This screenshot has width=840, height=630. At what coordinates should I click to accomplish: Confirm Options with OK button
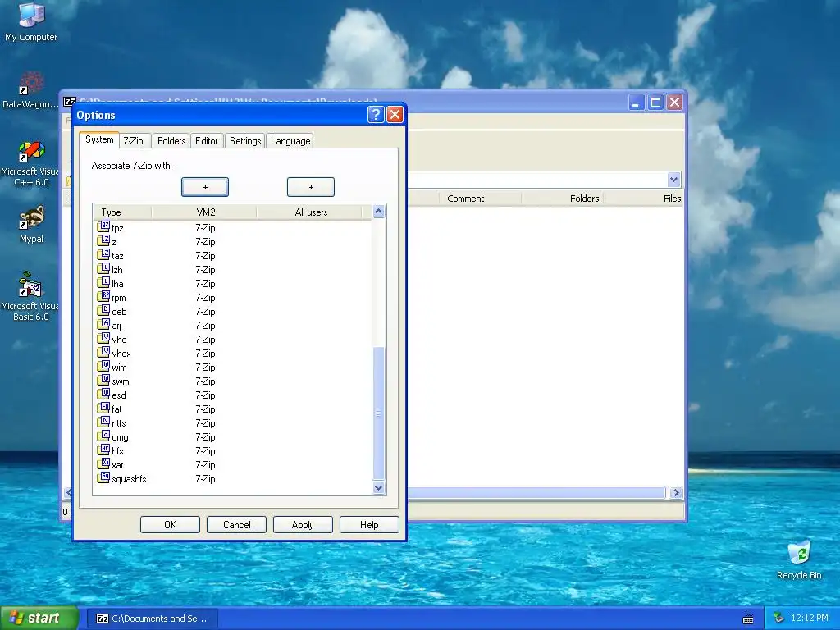pos(171,524)
